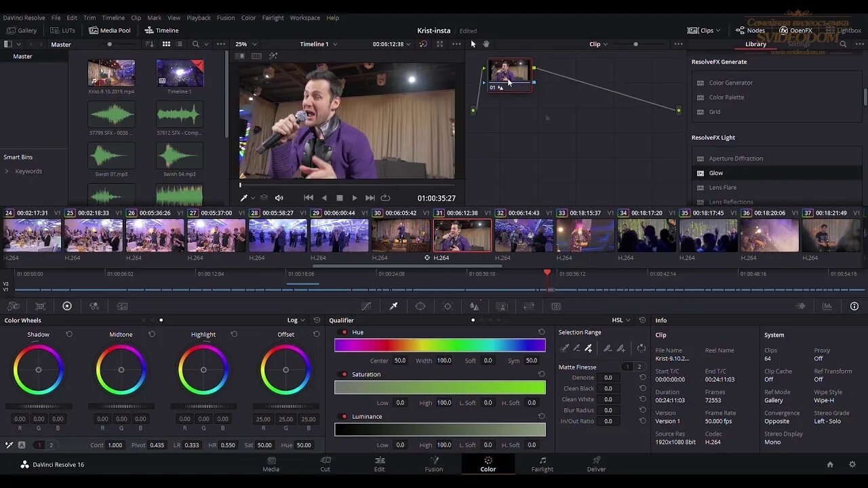Open the Clip node mode dropdown

[x=598, y=44]
